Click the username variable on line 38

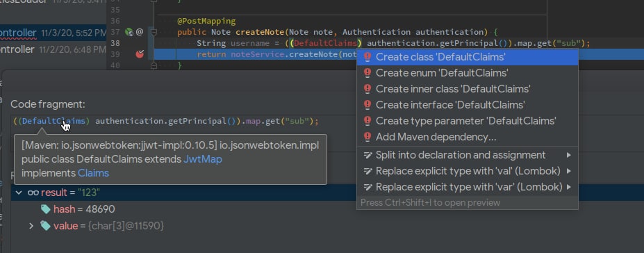249,43
